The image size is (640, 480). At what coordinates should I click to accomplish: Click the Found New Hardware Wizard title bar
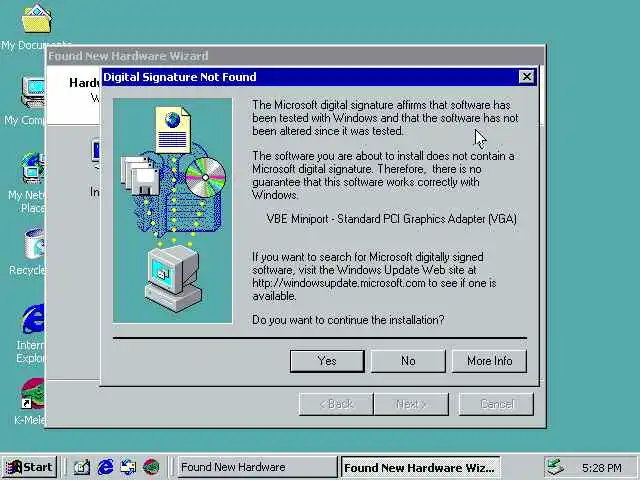click(x=295, y=56)
